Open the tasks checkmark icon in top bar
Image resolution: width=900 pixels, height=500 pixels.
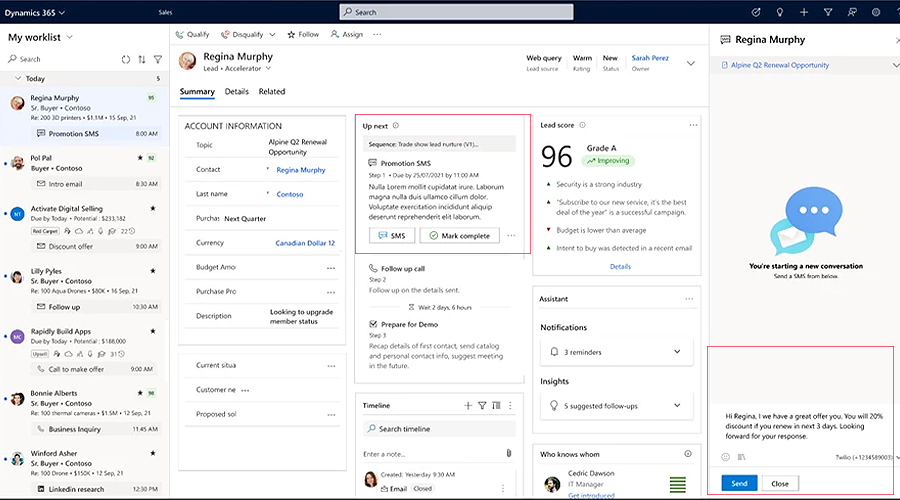756,12
